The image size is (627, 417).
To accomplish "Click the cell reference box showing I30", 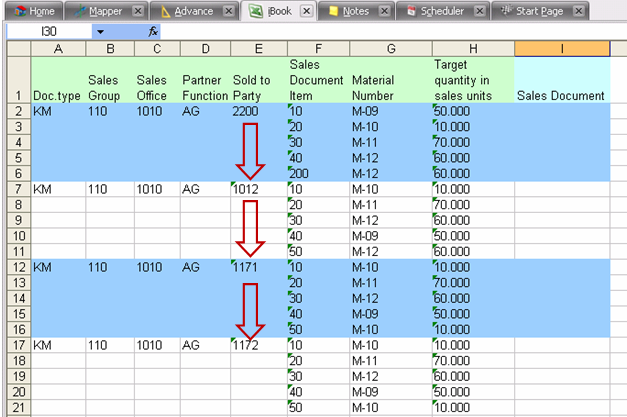I will pos(50,32).
